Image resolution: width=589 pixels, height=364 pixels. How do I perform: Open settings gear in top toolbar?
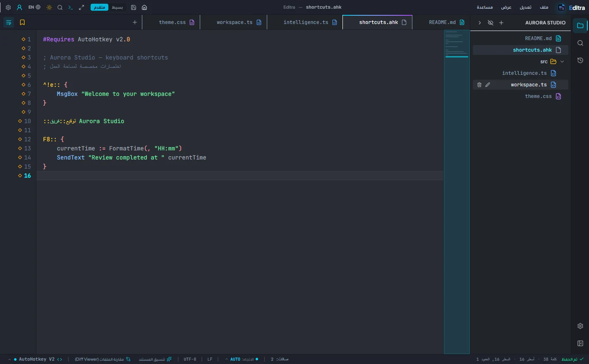click(x=8, y=7)
